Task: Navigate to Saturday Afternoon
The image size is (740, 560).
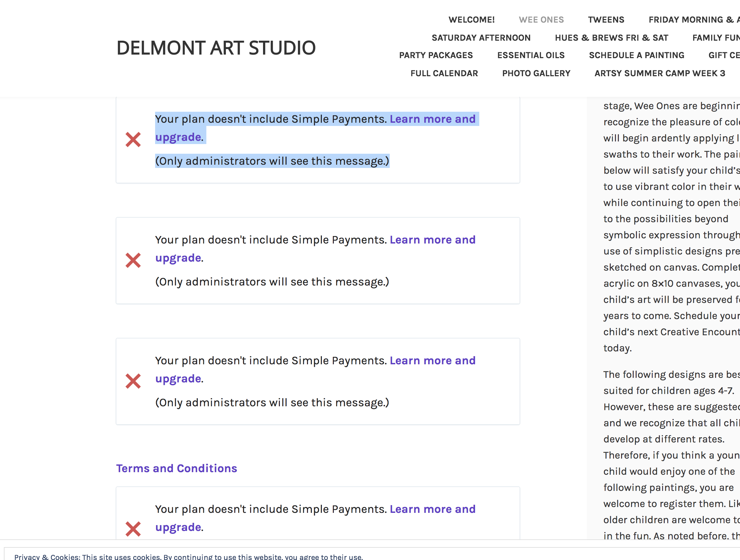Action: coord(481,38)
